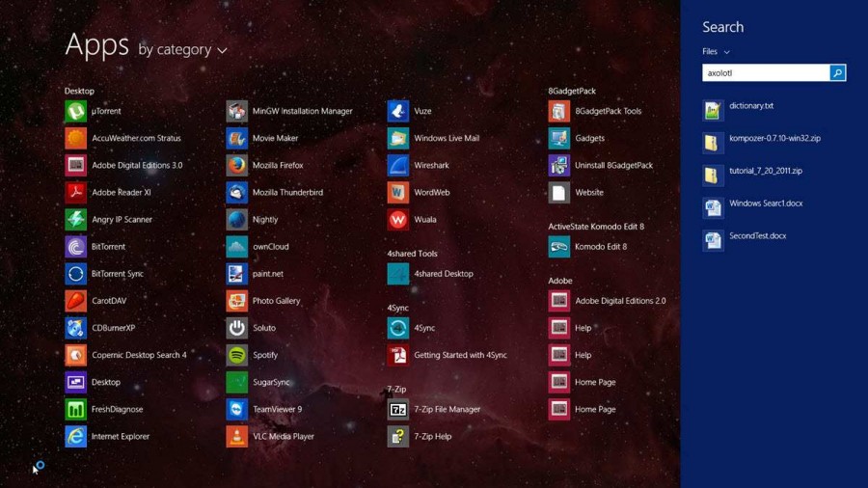The image size is (868, 488).
Task: Open ownCloud app icon
Action: click(x=237, y=247)
